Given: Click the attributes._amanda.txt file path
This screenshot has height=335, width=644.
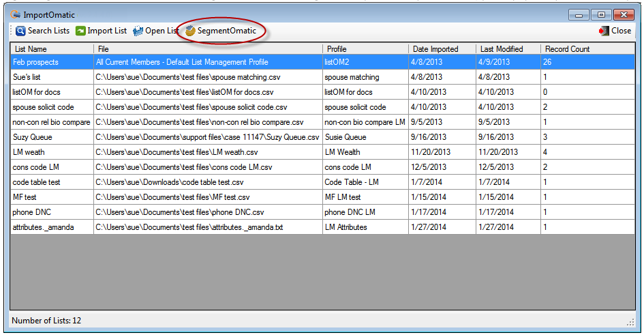Looking at the screenshot, I should tap(189, 227).
